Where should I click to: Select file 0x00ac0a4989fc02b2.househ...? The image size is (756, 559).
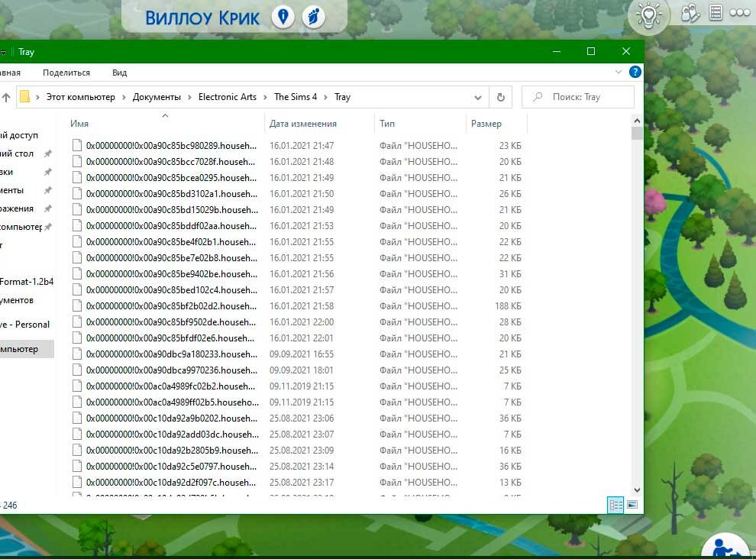171,386
